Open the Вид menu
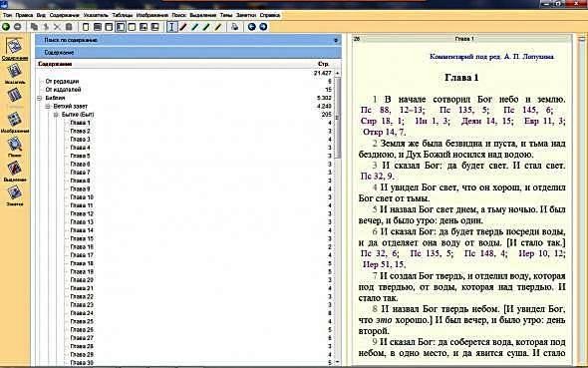This screenshot has height=368, width=588. [x=41, y=15]
